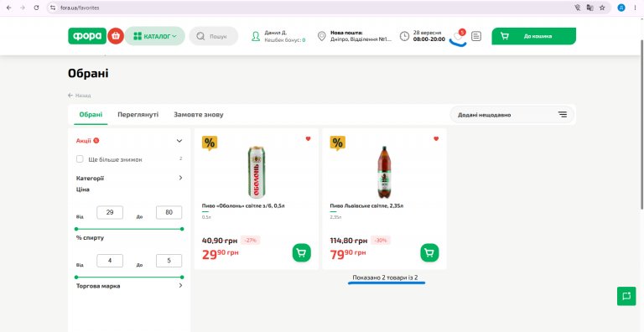Viewport: 644px width, 332px height.
Task: Open Львівське beer bottle product image
Action: (384, 172)
